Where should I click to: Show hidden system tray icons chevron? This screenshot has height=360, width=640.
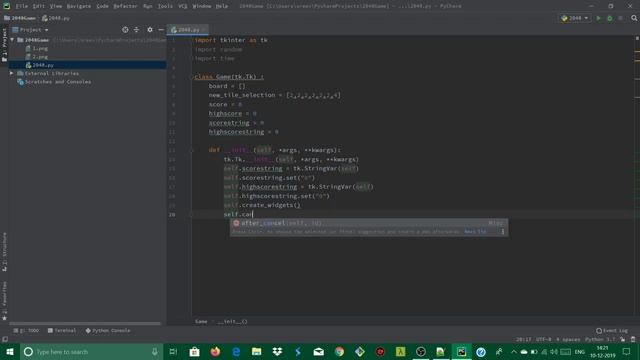tap(513, 352)
